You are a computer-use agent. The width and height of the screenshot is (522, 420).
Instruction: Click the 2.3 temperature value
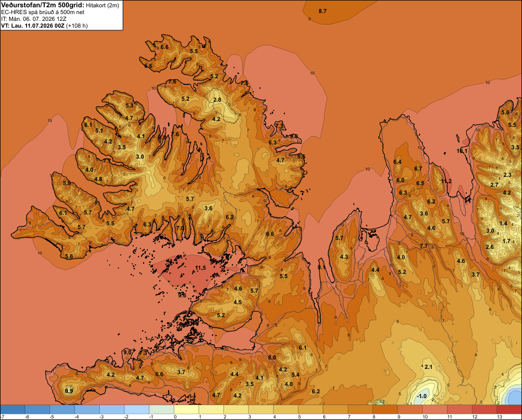[507, 175]
